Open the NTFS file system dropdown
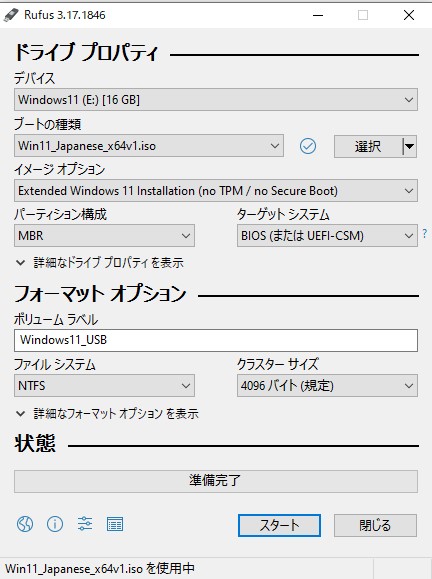Screen dimensions: 432x579 (104, 386)
